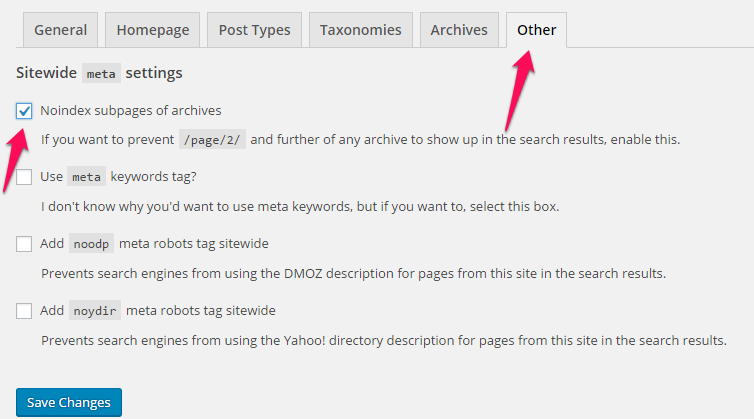The width and height of the screenshot is (754, 419).
Task: Enable the meta keywords tag checkbox
Action: [x=24, y=177]
